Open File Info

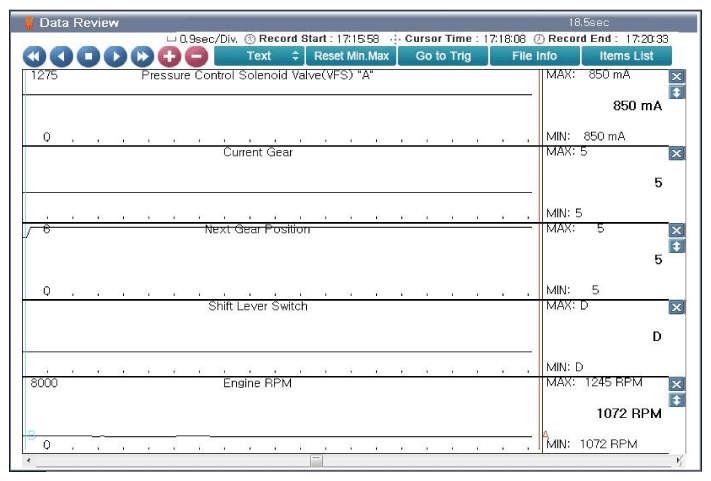click(x=535, y=56)
